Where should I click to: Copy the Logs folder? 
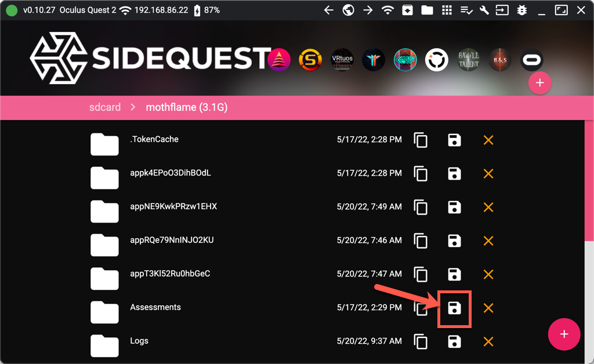(421, 341)
